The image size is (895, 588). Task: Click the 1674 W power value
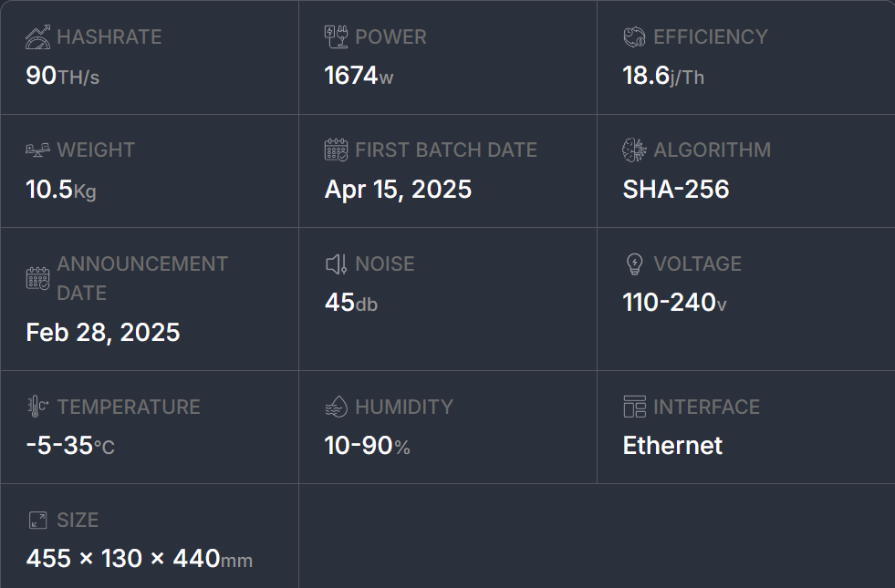pos(359,76)
